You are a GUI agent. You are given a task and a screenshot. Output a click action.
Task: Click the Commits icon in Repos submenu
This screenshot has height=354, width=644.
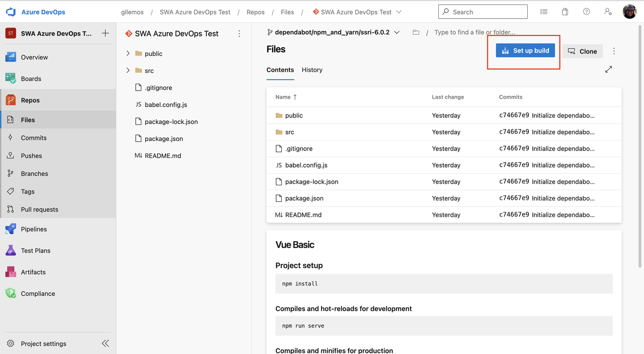coord(11,137)
